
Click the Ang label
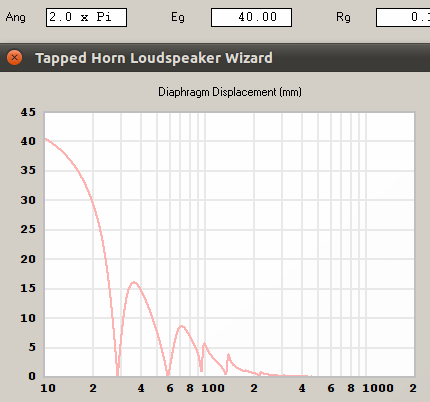point(15,17)
